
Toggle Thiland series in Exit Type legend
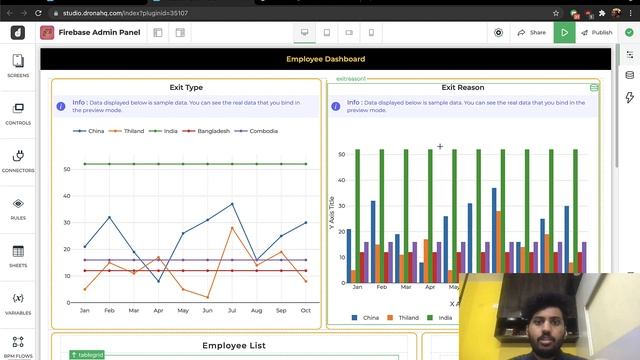126,131
